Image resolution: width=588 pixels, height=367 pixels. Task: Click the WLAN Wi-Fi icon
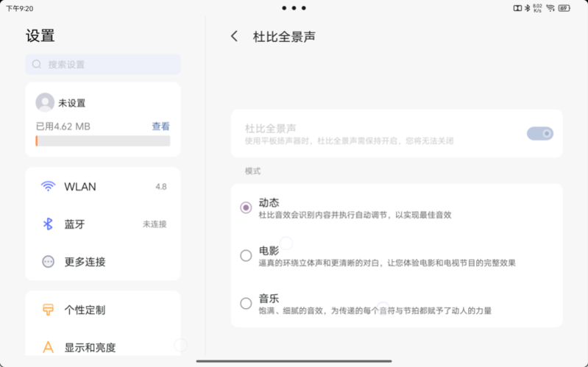click(48, 187)
